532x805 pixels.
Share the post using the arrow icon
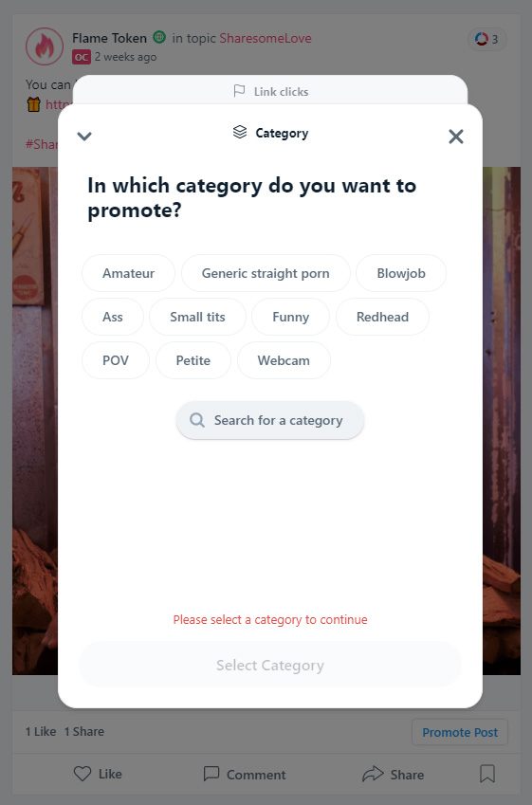[x=373, y=774]
